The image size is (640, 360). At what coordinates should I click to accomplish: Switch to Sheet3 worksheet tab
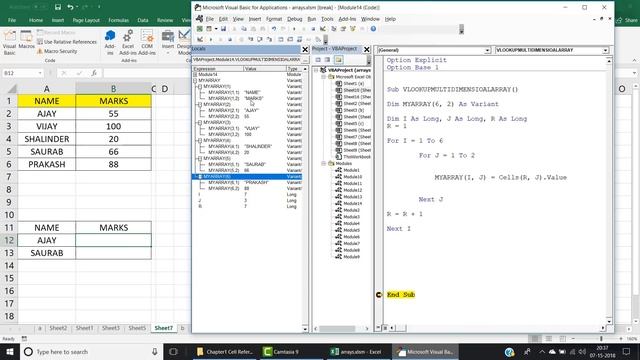tap(111, 328)
